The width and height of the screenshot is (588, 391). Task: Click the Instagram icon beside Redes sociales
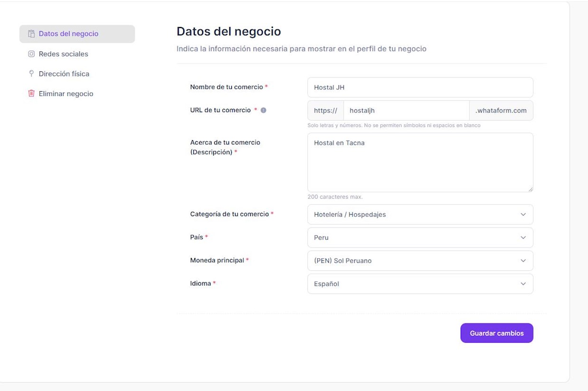(x=31, y=54)
